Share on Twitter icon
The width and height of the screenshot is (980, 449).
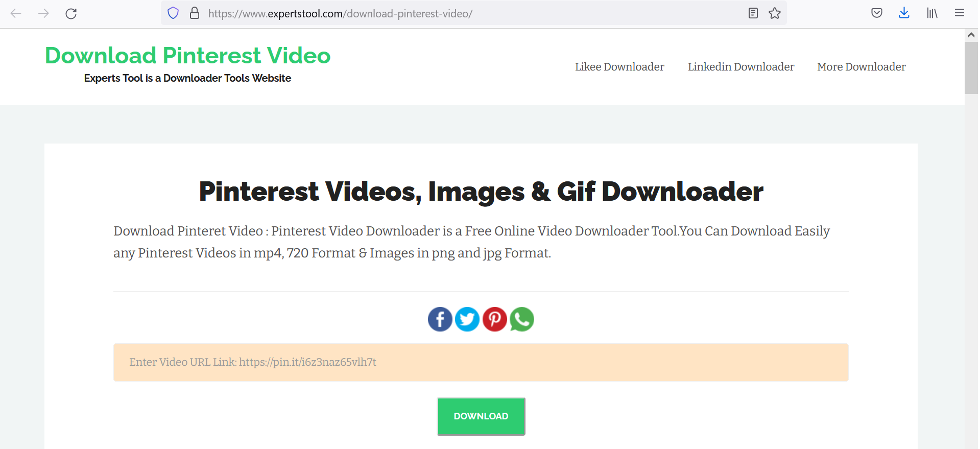click(467, 319)
